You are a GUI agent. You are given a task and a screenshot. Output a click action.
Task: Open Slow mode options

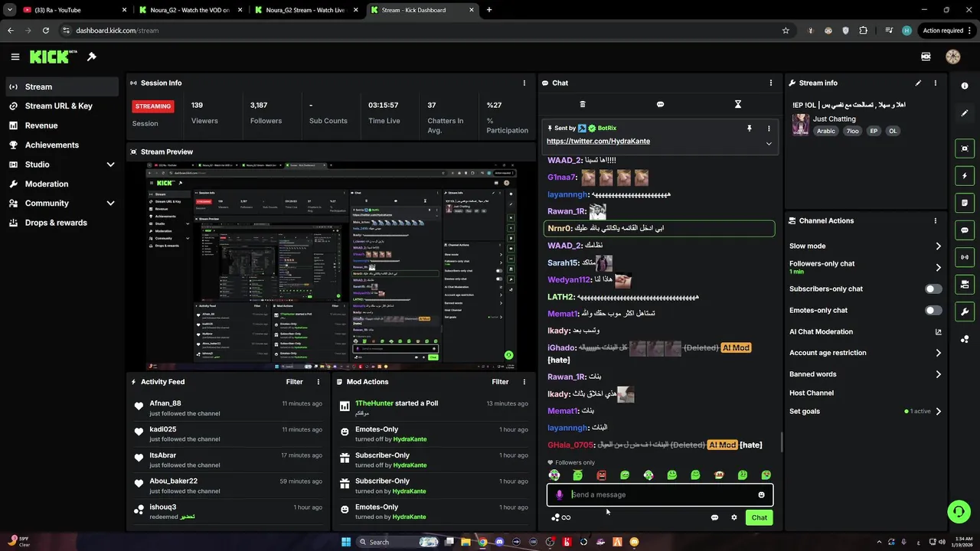(865, 246)
